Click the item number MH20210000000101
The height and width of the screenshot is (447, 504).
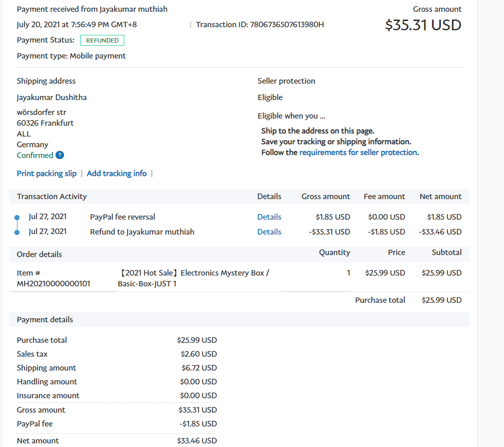tap(53, 283)
